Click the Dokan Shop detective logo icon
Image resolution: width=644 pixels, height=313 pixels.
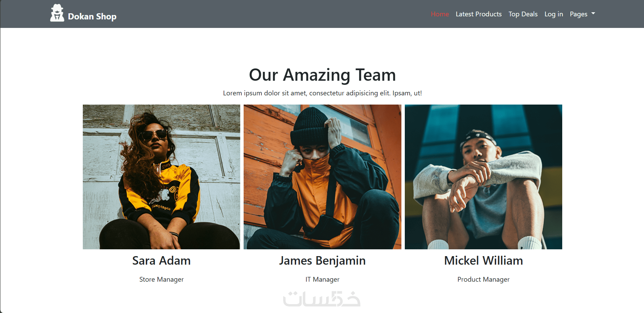(x=57, y=13)
